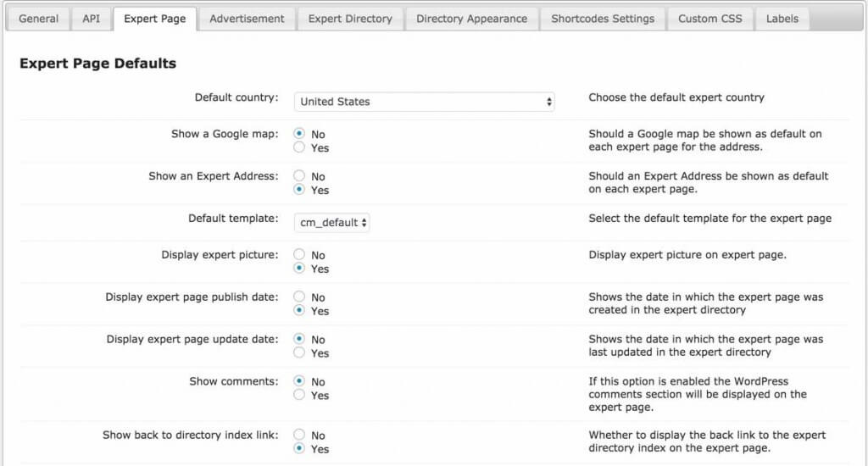The height and width of the screenshot is (466, 868).
Task: Open the API tab
Action: click(x=91, y=19)
